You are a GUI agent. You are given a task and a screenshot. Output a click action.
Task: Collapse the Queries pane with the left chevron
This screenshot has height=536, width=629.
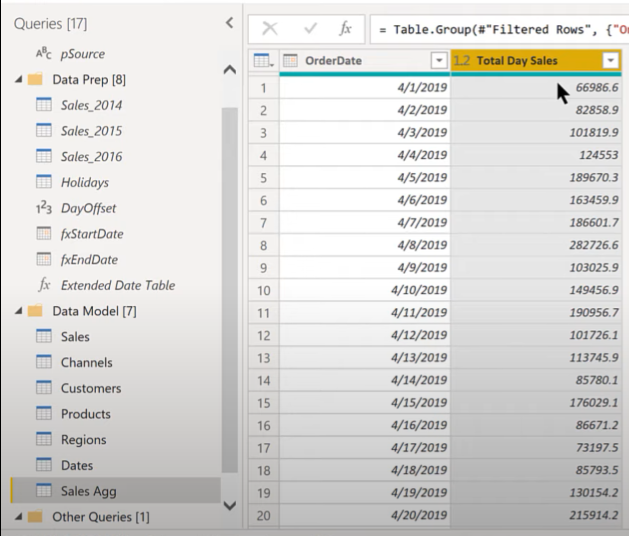(x=229, y=23)
